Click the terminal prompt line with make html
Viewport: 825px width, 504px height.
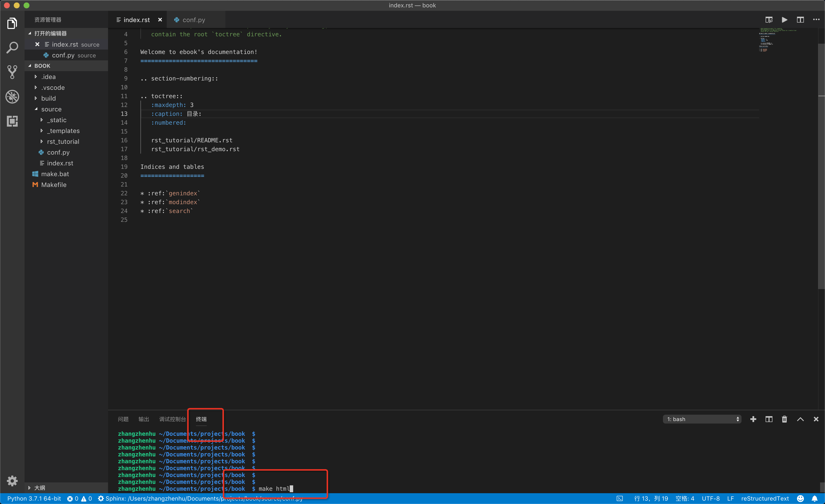[205, 489]
